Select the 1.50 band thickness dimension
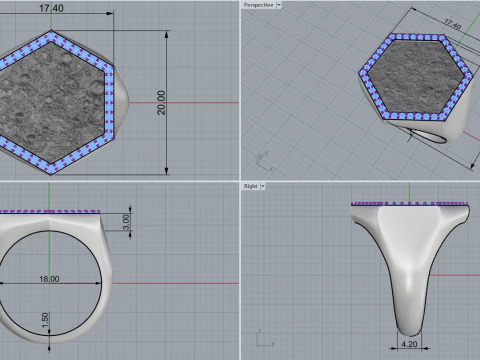 [45, 320]
